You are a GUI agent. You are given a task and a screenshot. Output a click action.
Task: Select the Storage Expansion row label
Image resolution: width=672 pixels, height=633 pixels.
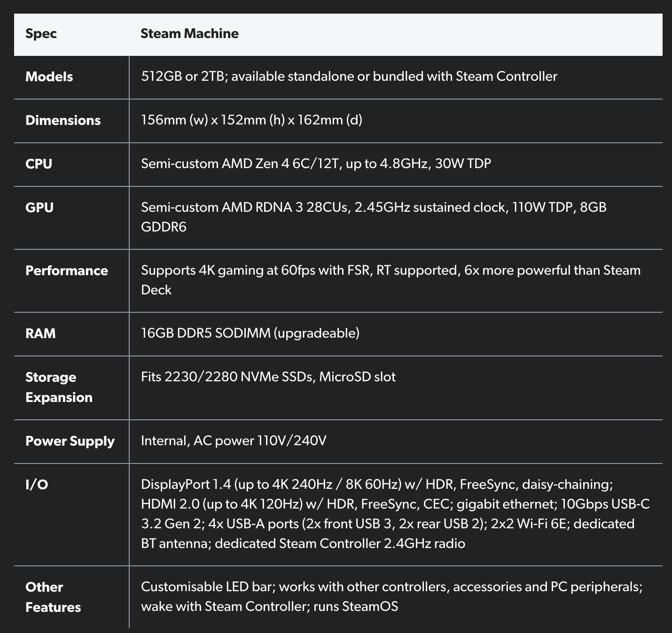(x=59, y=387)
